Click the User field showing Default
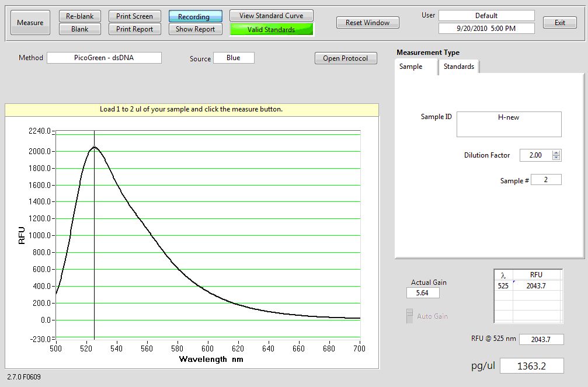This screenshot has height=387, width=588. pyautogui.click(x=486, y=16)
